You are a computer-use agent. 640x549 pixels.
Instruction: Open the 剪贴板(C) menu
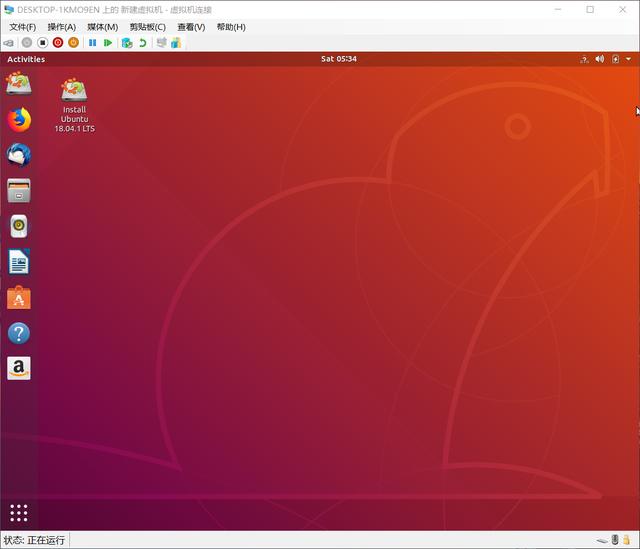click(x=148, y=27)
